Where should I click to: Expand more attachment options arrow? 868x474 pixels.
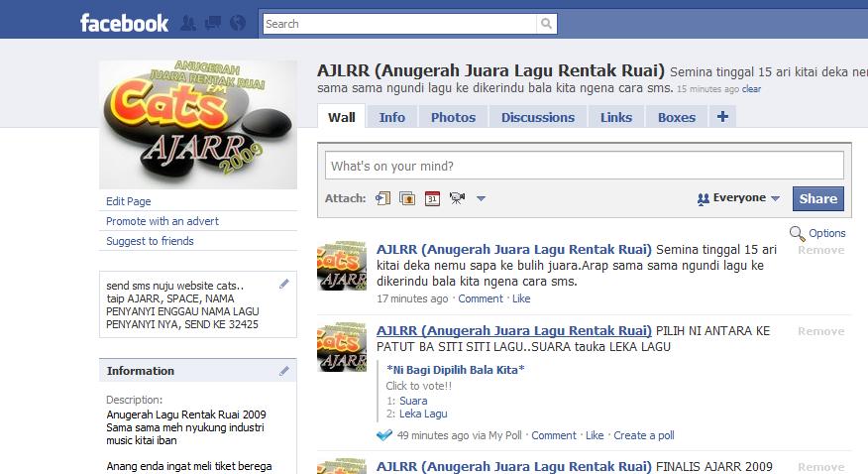tap(481, 198)
